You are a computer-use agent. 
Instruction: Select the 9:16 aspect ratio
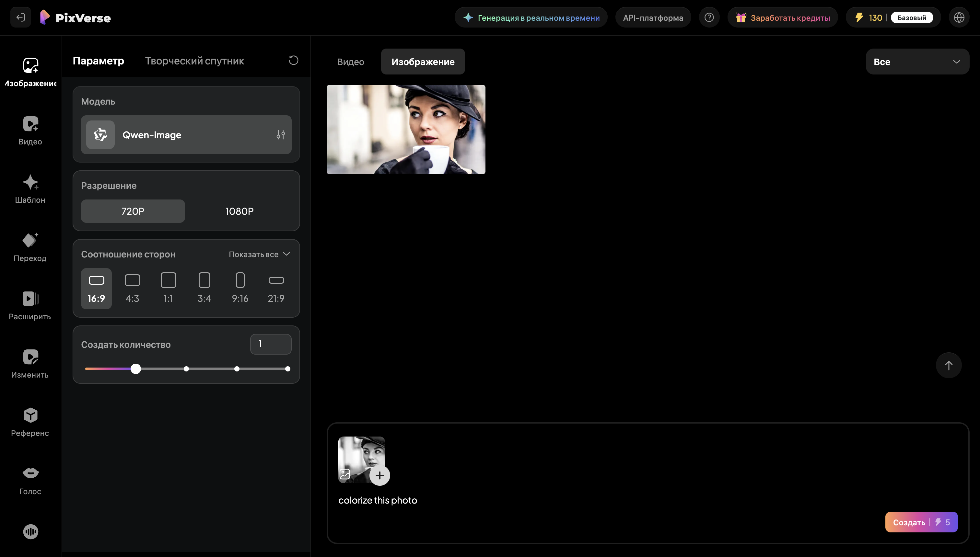pyautogui.click(x=240, y=288)
